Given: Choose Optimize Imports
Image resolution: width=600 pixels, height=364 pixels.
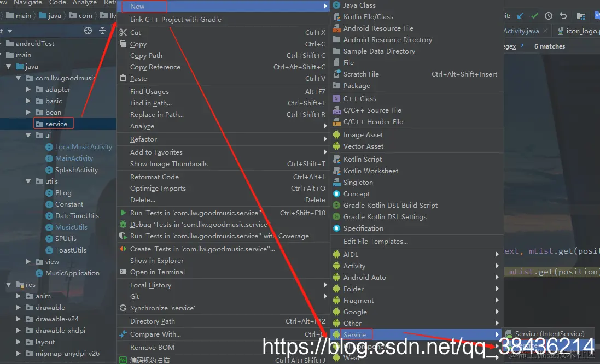Looking at the screenshot, I should coord(224,188).
